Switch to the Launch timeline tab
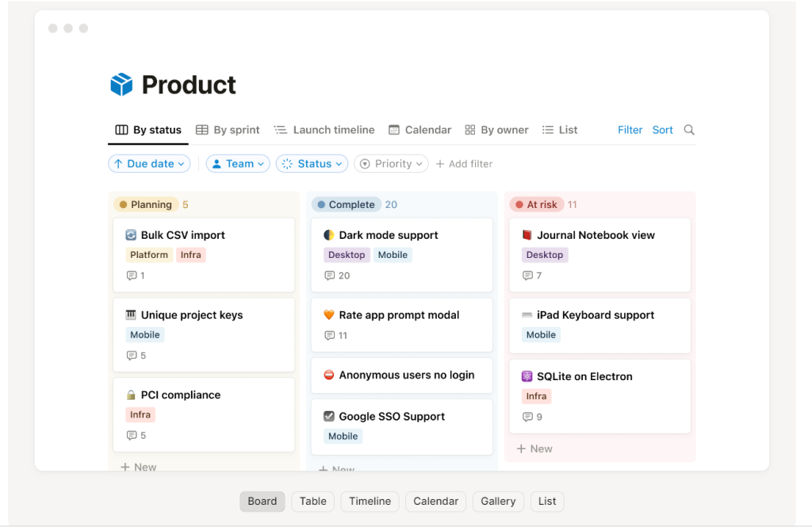The height and width of the screenshot is (527, 812). (x=324, y=130)
